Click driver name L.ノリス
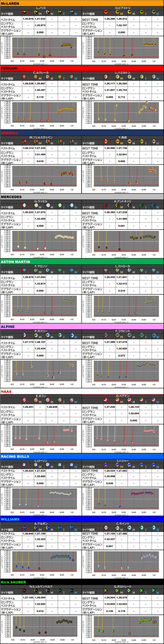This screenshot has width=164, height=644. point(41,8)
